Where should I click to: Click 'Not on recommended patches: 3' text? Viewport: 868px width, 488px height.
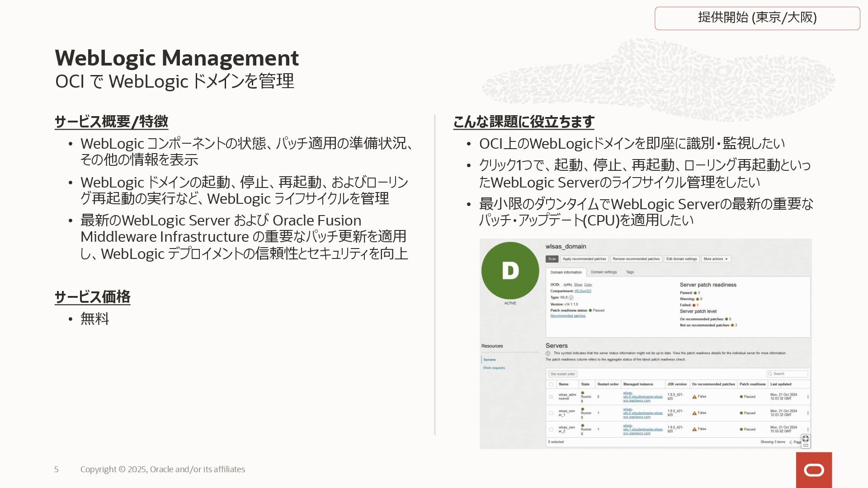click(x=708, y=325)
